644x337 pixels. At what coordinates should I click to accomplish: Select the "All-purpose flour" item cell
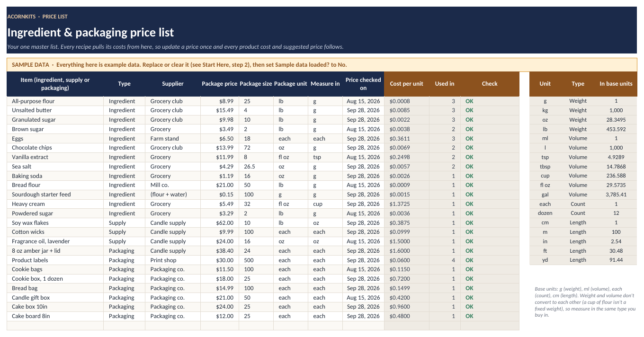55,101
